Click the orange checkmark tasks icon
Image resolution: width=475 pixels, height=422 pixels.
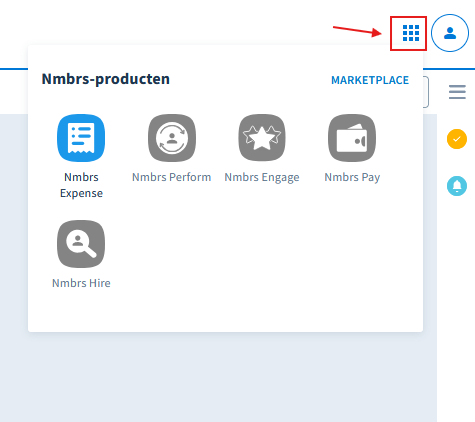tap(457, 139)
